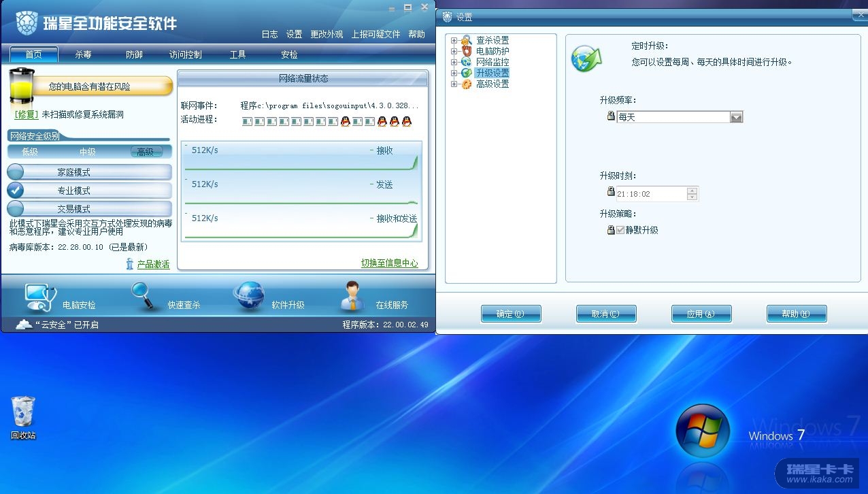Open the 产品激活 link
Viewport: 868px width, 494px height.
click(153, 264)
